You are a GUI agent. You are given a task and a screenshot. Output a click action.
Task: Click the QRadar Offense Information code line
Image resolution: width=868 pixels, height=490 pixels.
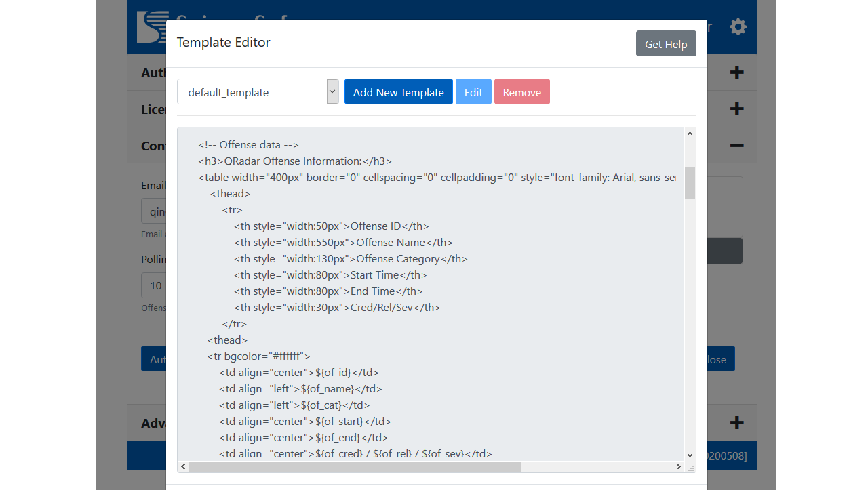[x=295, y=161]
